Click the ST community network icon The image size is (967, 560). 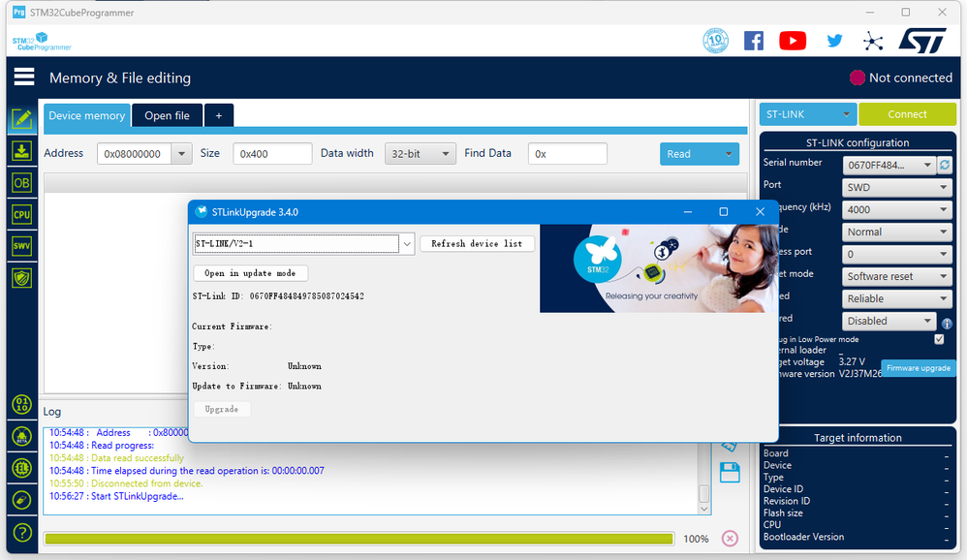click(873, 42)
